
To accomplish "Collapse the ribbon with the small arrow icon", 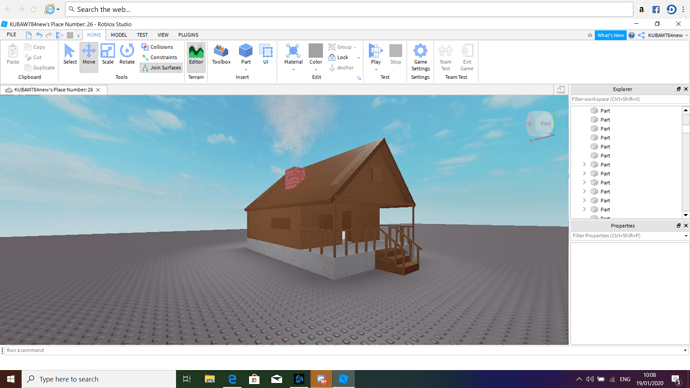I will coord(590,35).
